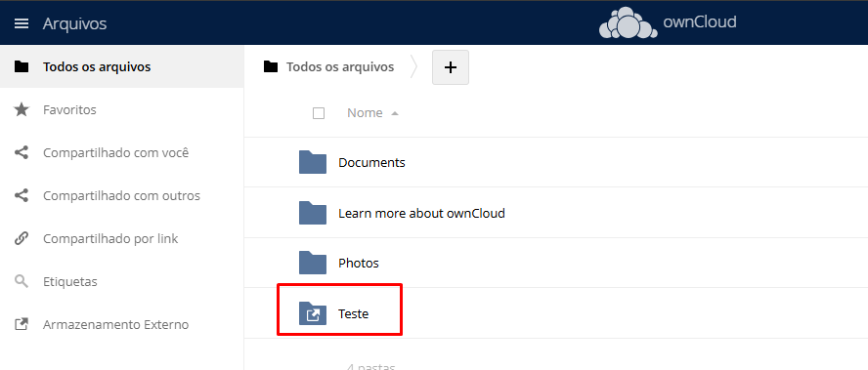
Task: Select Todos os arquivos in sidebar
Action: coord(122,67)
